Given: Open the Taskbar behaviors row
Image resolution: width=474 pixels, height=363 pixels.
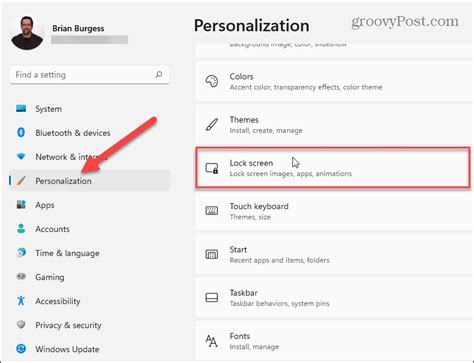Looking at the screenshot, I should click(333, 298).
